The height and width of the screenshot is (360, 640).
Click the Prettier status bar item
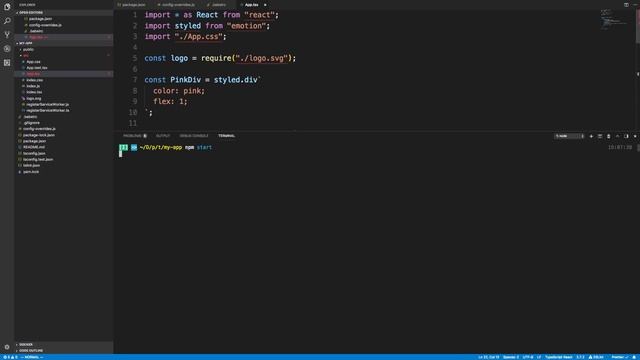coord(620,357)
